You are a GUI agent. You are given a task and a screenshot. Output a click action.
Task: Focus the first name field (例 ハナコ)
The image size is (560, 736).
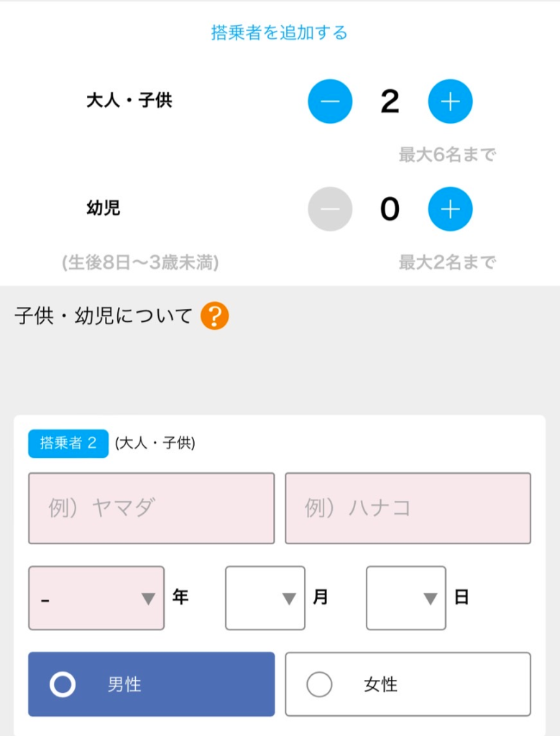pos(408,508)
